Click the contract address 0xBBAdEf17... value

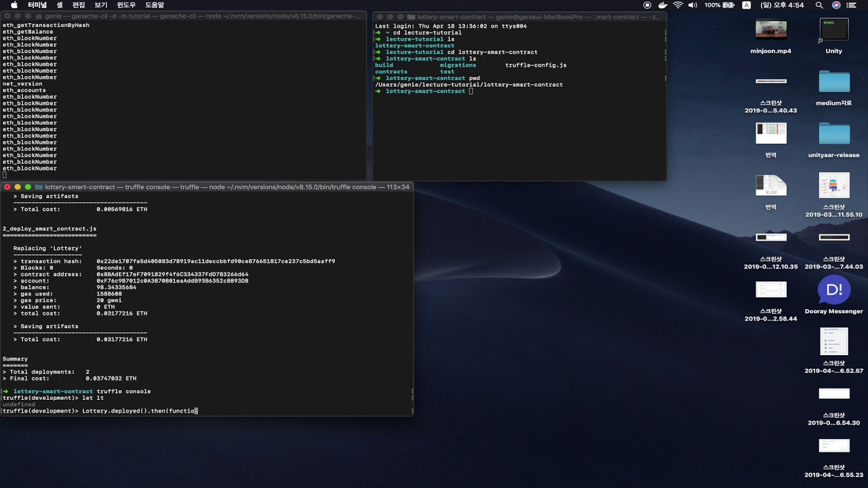coord(172,274)
